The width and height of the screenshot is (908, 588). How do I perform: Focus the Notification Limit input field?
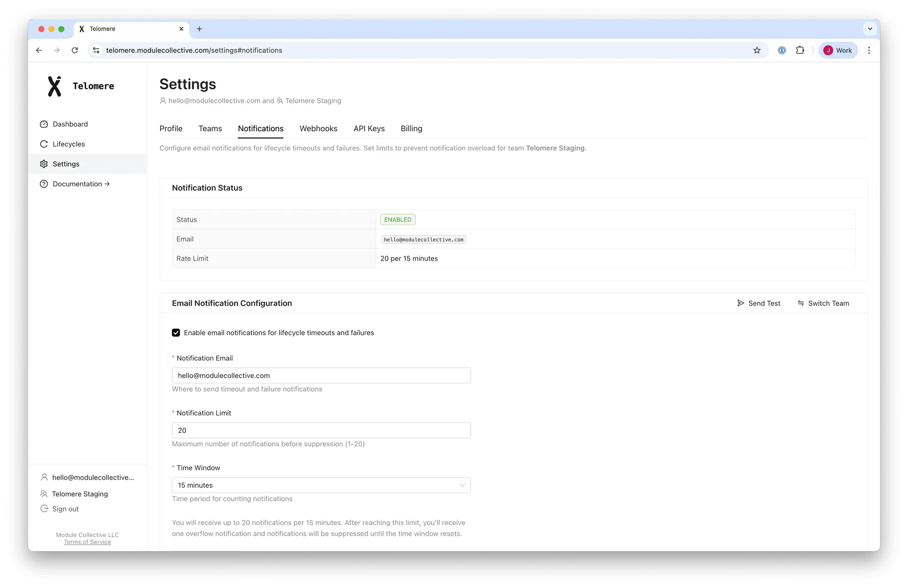[x=321, y=431]
